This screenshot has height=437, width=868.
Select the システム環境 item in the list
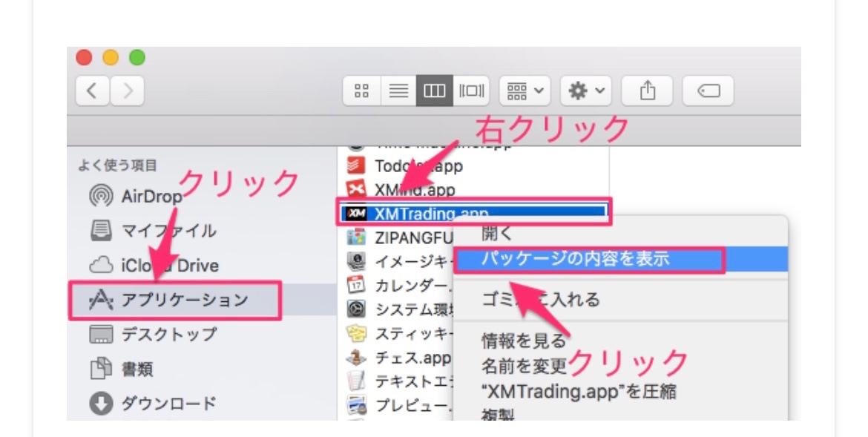tap(413, 309)
